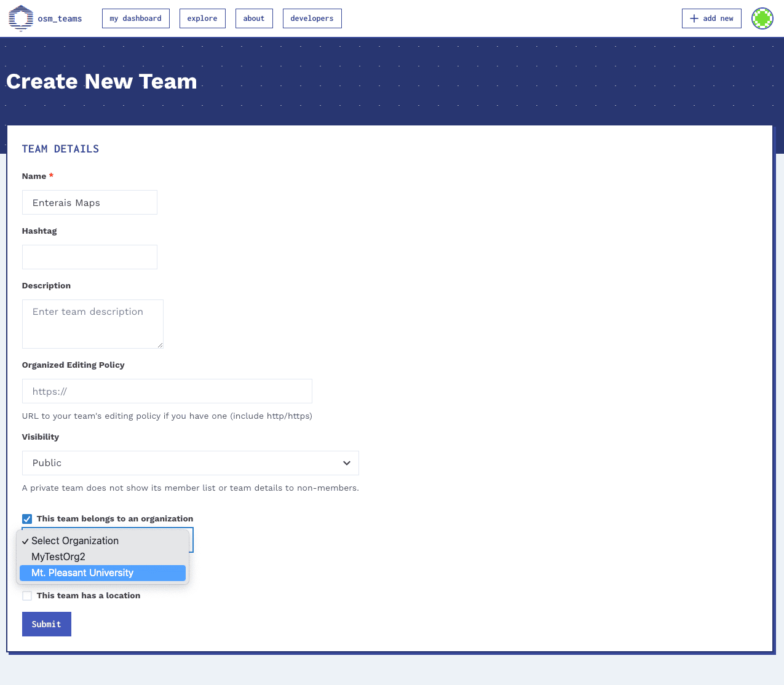The image size is (784, 685).
Task: Click the team Name input field
Action: click(89, 202)
